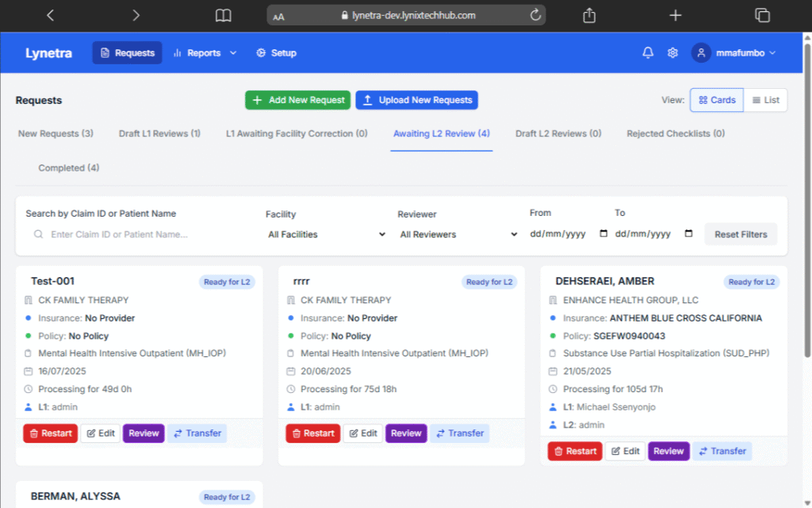The image size is (812, 508).
Task: Restart the Test-001 request
Action: point(50,433)
